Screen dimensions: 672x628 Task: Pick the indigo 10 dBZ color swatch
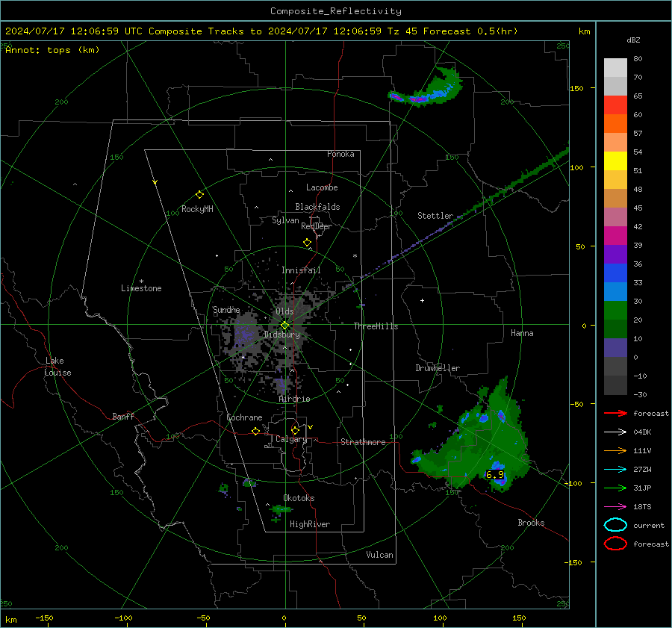click(x=615, y=348)
